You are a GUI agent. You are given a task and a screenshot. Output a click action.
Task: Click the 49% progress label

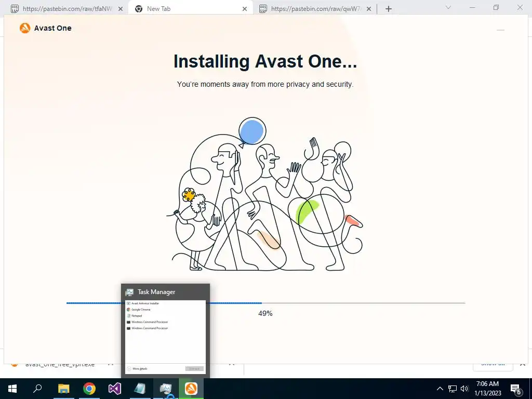(265, 313)
